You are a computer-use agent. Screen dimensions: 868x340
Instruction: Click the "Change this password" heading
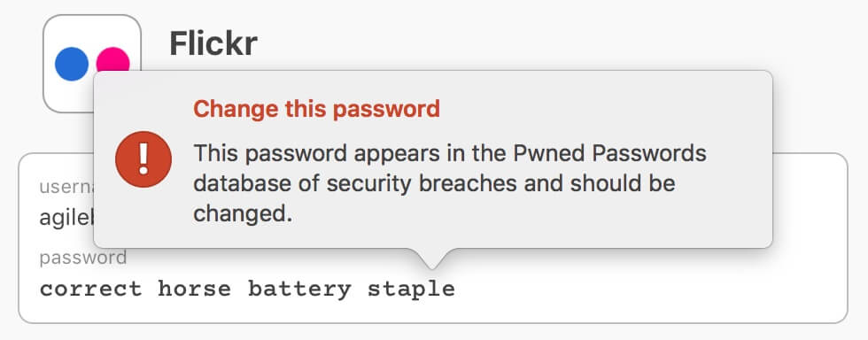pos(317,109)
